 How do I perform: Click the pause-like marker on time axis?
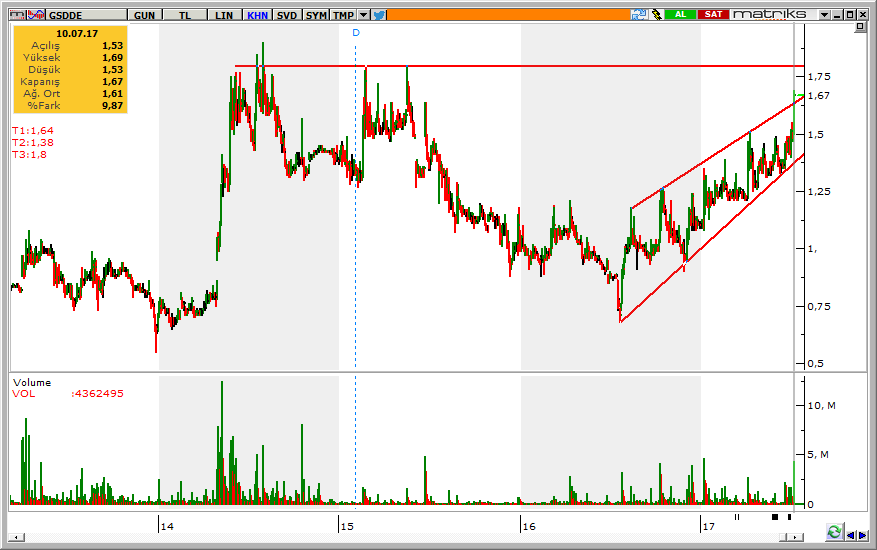pos(737,517)
